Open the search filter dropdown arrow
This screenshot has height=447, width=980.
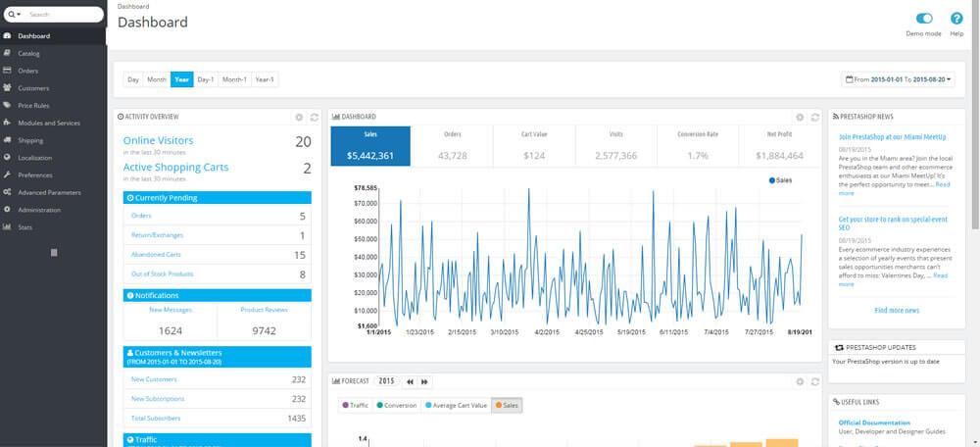pos(14,15)
